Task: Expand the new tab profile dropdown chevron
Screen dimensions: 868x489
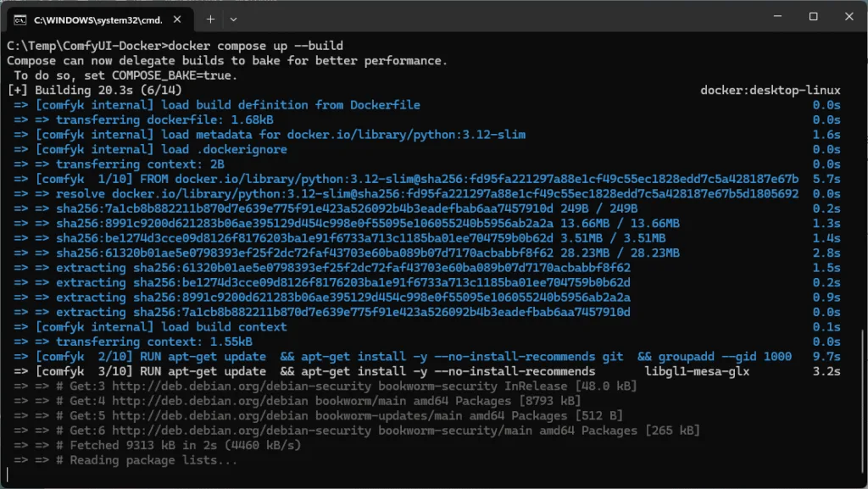Action: [234, 19]
